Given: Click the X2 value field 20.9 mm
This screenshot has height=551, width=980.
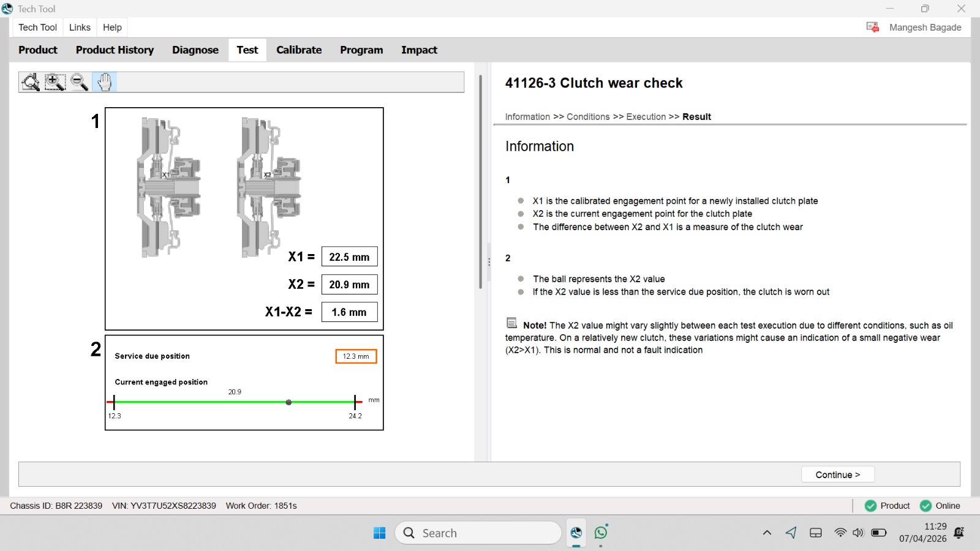Looking at the screenshot, I should [x=349, y=285].
